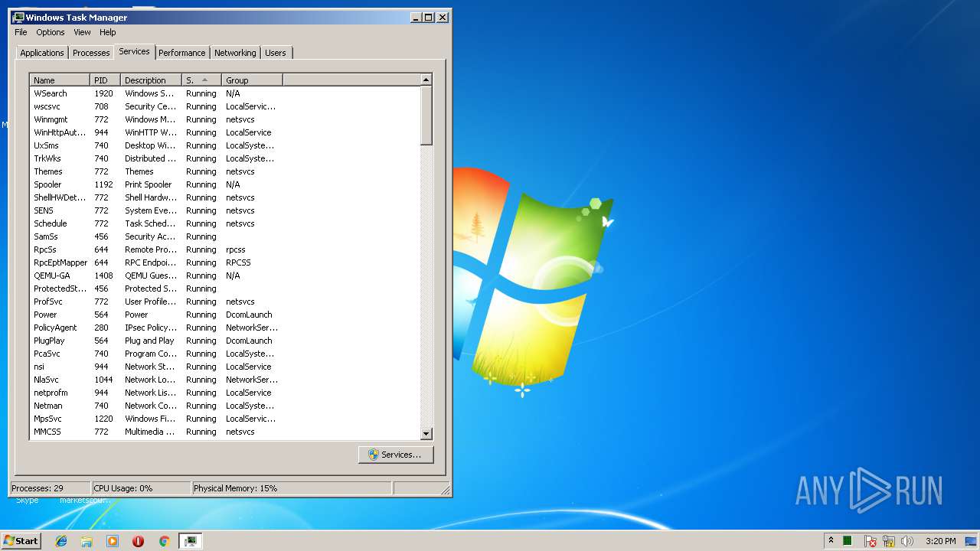The image size is (980, 551).
Task: Launch Google Chrome from the taskbar
Action: tap(164, 541)
